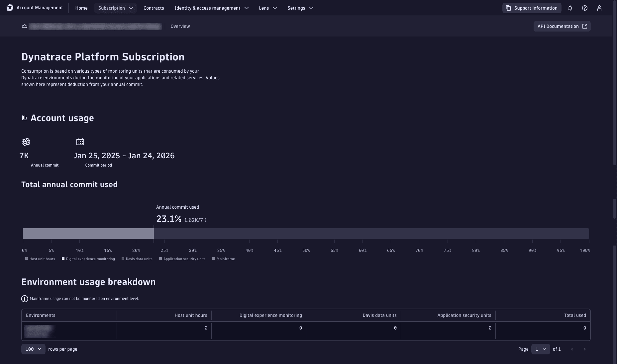Open the API Documentation link
Viewport: 617px width, 364px height.
coord(562,26)
